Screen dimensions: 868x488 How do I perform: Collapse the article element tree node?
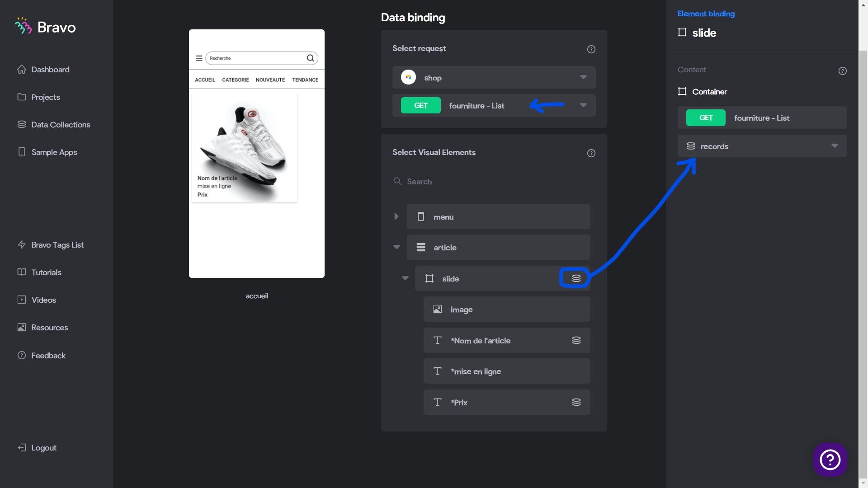(396, 247)
